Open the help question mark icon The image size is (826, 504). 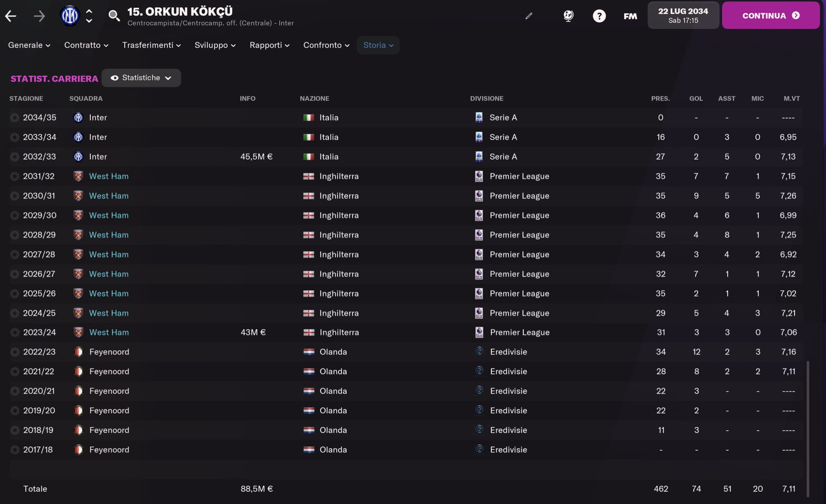(x=599, y=15)
